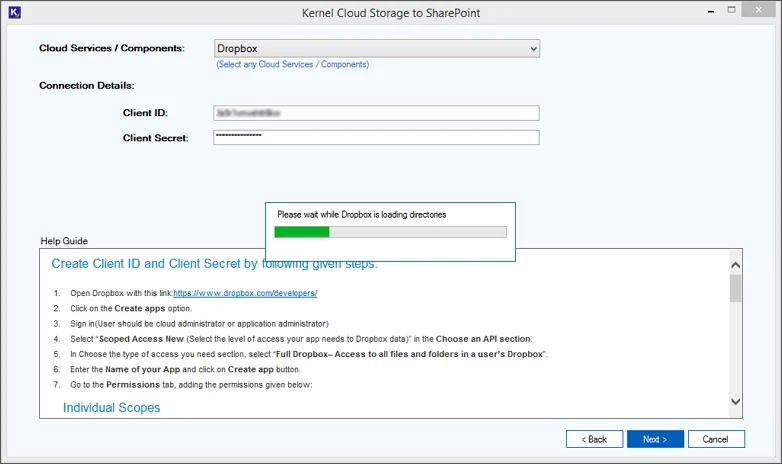The height and width of the screenshot is (464, 782).
Task: Click '(Select any Cloud Services / Components)' hint
Action: click(x=292, y=64)
